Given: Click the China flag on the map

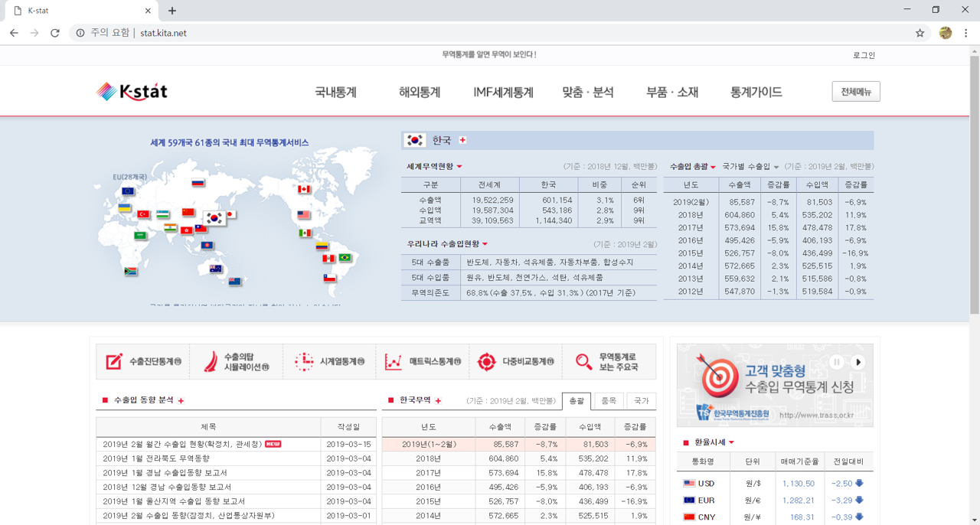Looking at the screenshot, I should tap(188, 212).
